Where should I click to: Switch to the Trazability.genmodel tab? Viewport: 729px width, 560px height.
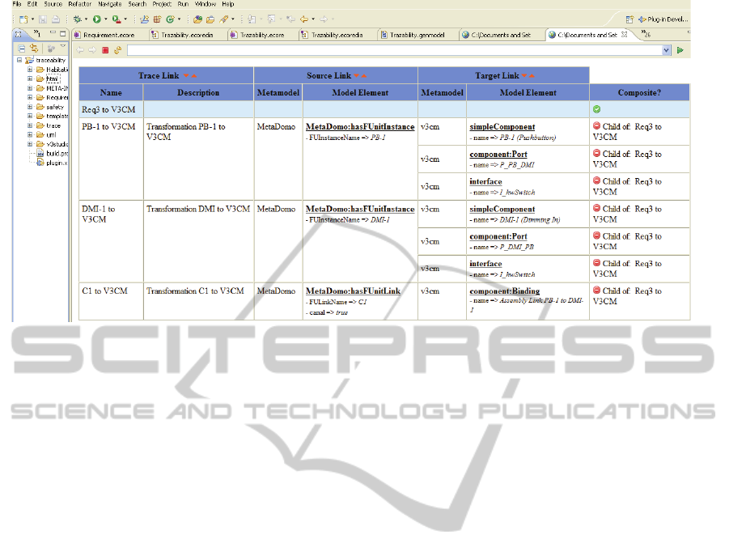tap(417, 35)
